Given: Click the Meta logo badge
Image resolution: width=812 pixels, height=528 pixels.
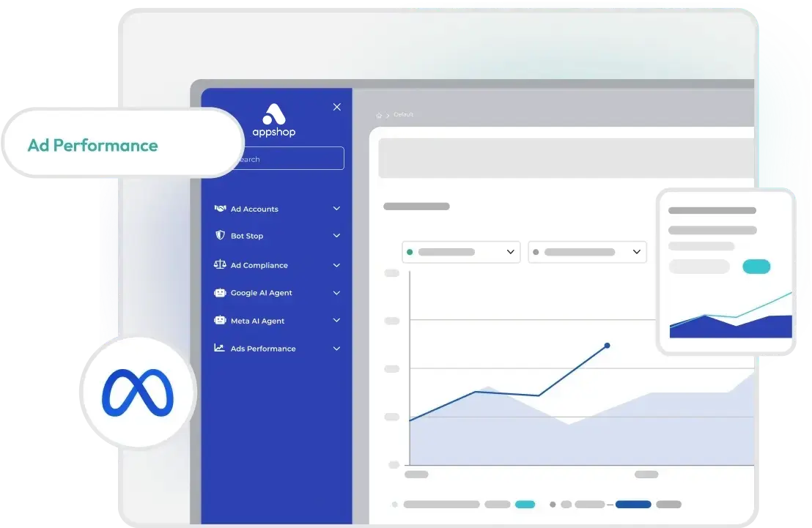Looking at the screenshot, I should click(x=139, y=392).
